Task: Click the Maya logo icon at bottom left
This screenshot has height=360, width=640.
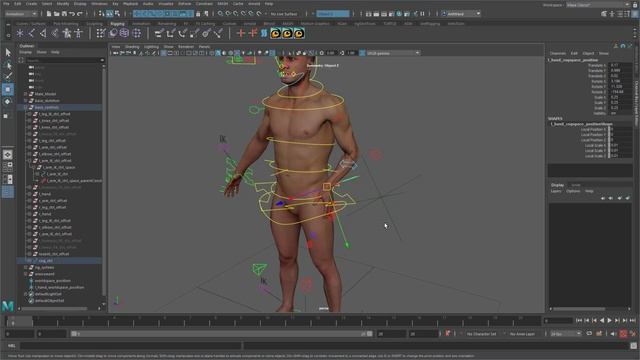Action: 8,305
